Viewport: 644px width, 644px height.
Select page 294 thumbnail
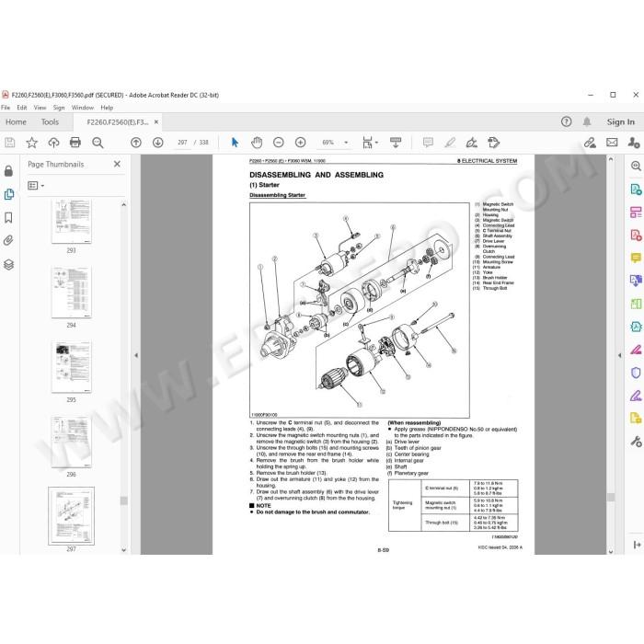pos(72,292)
